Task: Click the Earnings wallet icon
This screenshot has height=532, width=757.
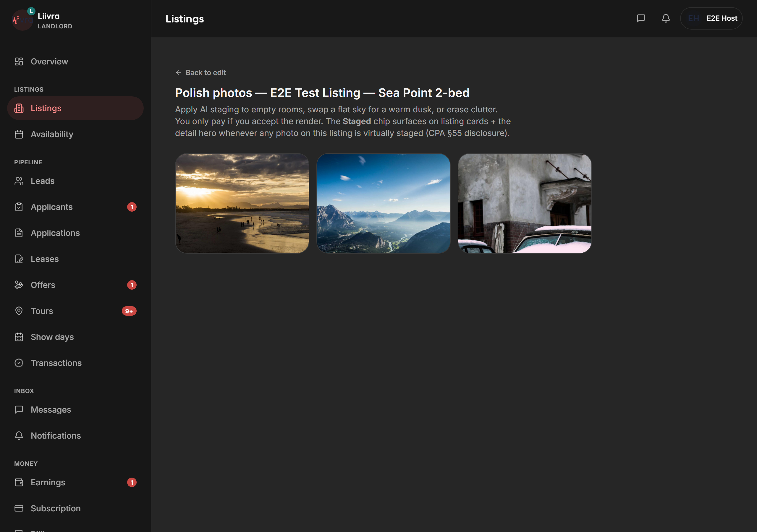Action: (19, 483)
